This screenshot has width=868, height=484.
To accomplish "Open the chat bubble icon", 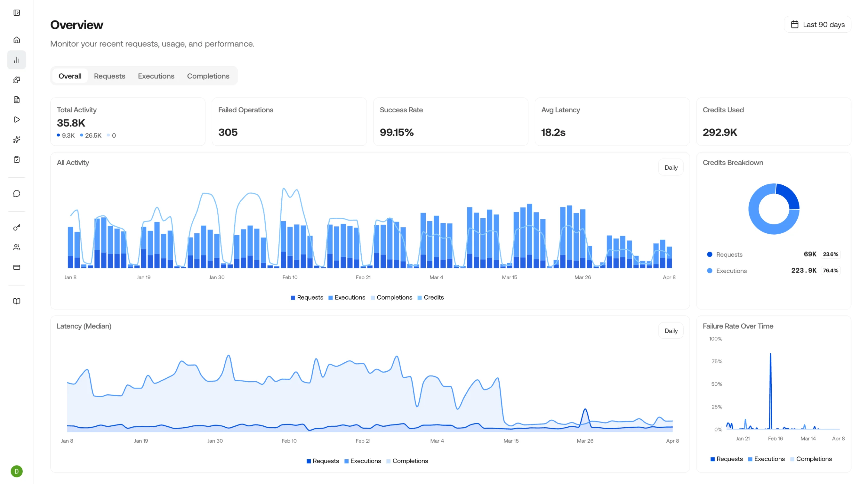I will (x=17, y=193).
